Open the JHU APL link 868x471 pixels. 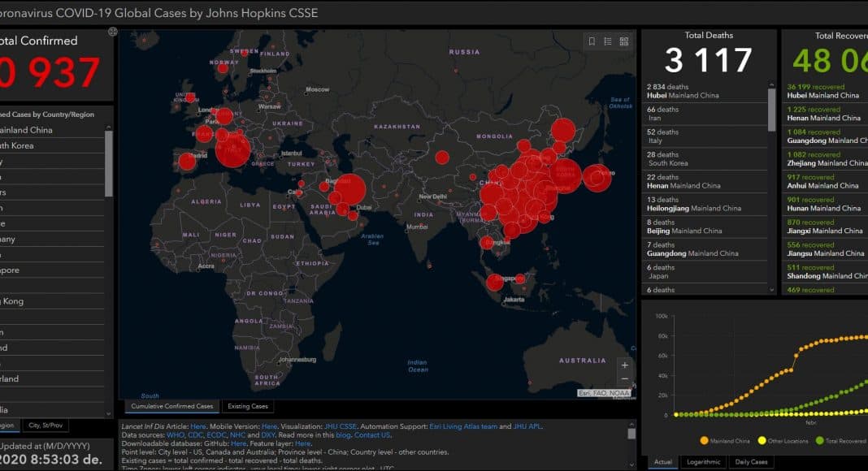[x=527, y=426]
